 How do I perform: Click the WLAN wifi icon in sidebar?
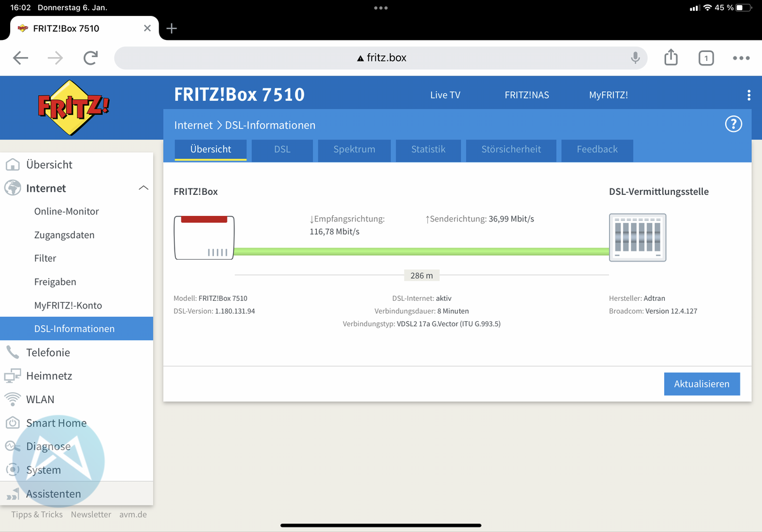click(12, 399)
